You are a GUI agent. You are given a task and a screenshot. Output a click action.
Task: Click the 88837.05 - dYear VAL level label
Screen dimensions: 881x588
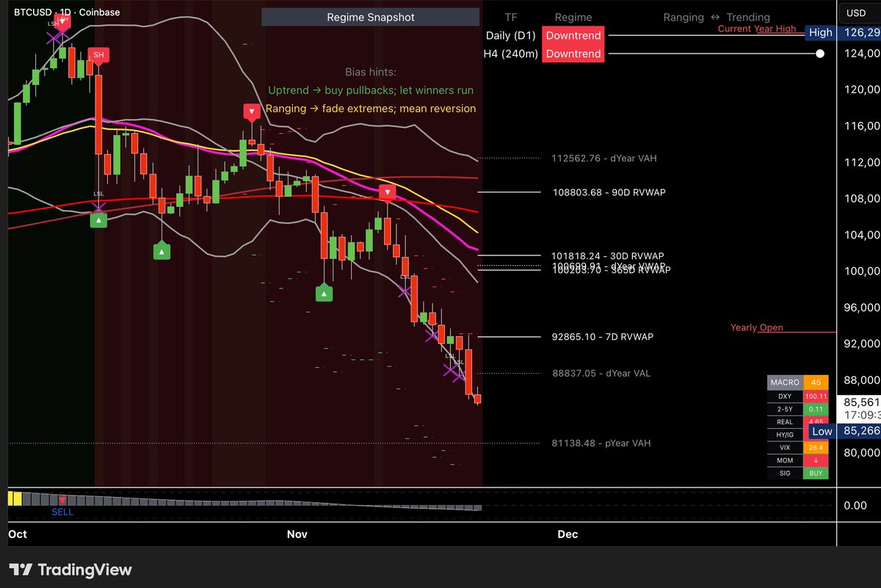point(602,373)
